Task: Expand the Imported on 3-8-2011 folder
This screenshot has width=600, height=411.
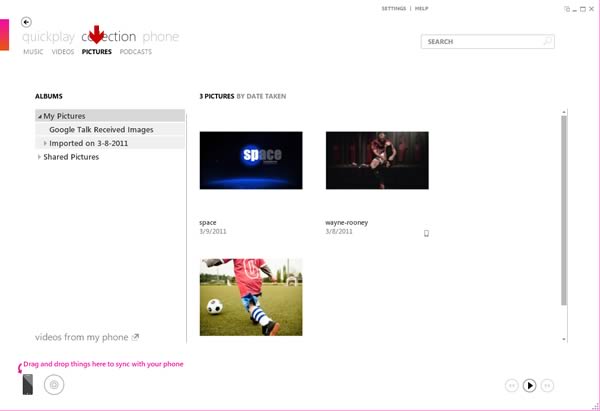Action: 45,143
